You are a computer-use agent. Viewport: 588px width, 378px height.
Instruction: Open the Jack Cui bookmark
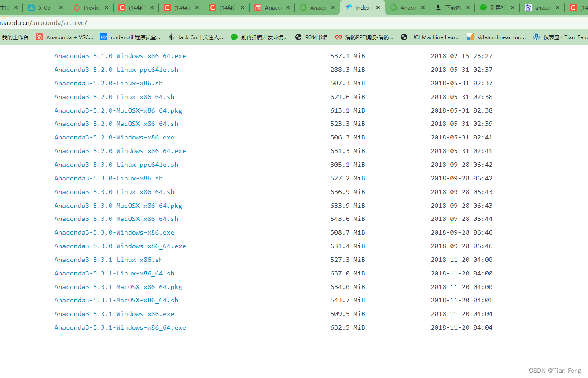[x=195, y=37]
